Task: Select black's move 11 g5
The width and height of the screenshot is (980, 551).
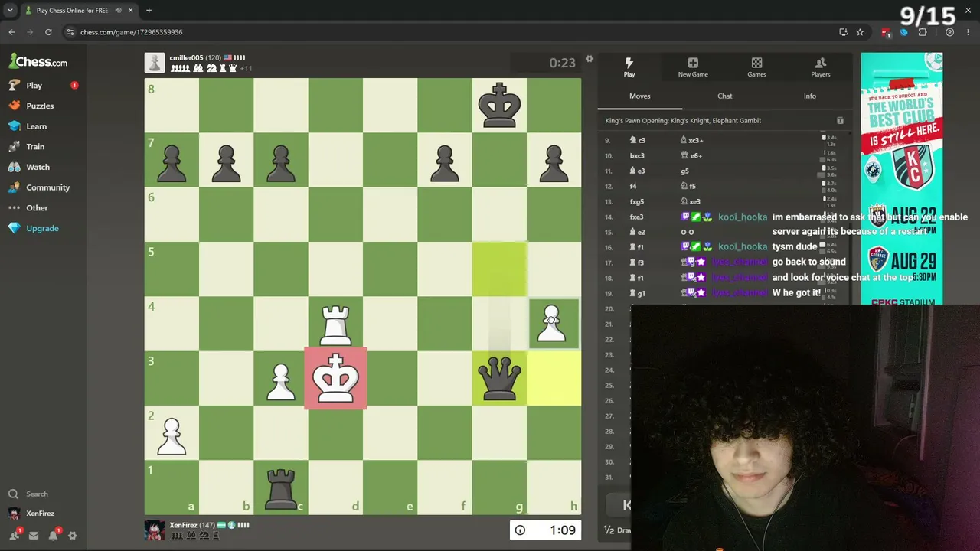Action: pos(685,171)
